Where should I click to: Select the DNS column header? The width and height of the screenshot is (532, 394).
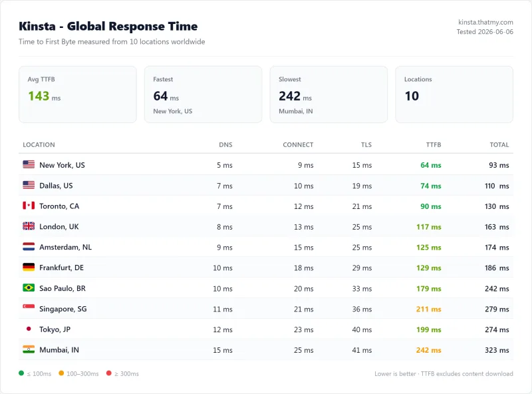(x=225, y=144)
